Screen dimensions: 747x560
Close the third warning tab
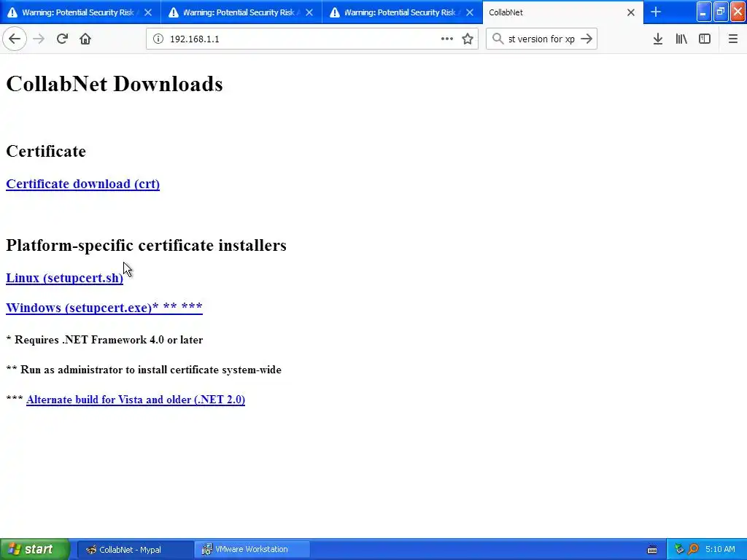pos(470,12)
